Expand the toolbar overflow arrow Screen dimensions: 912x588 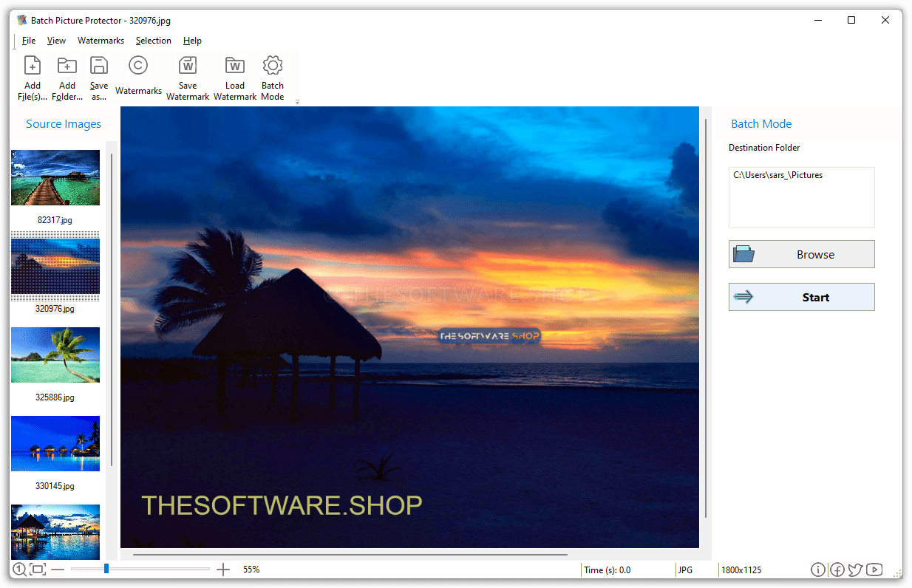click(297, 102)
